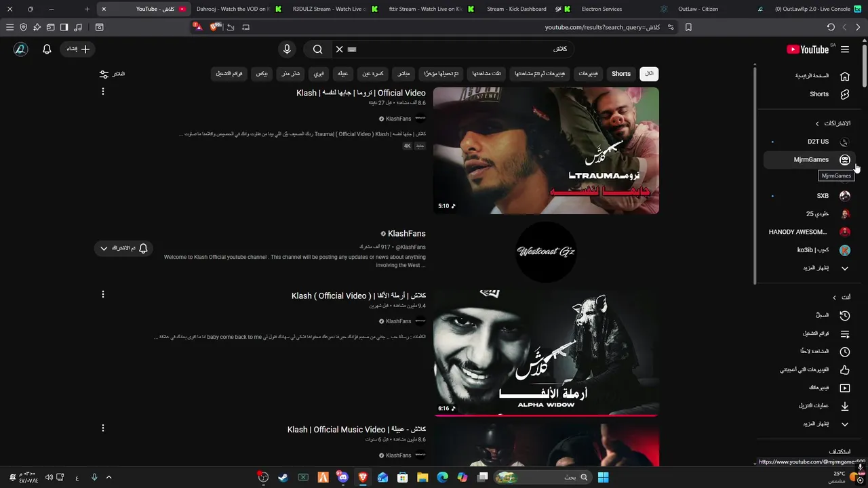
Task: Open the Westcoast Gz channel avatar
Action: (546, 251)
